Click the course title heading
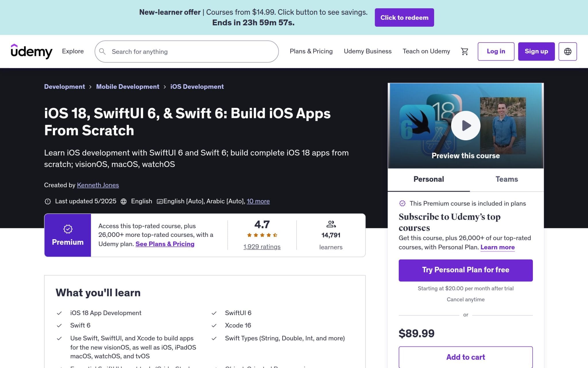The width and height of the screenshot is (588, 368). tap(187, 122)
